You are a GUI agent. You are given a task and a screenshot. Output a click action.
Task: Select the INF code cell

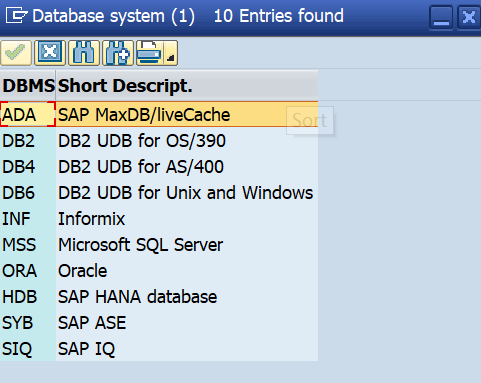coord(28,219)
